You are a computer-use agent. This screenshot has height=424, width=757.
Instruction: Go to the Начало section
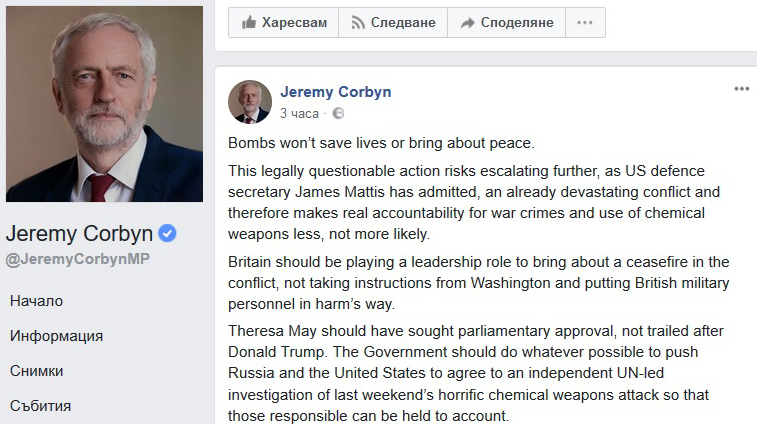37,300
